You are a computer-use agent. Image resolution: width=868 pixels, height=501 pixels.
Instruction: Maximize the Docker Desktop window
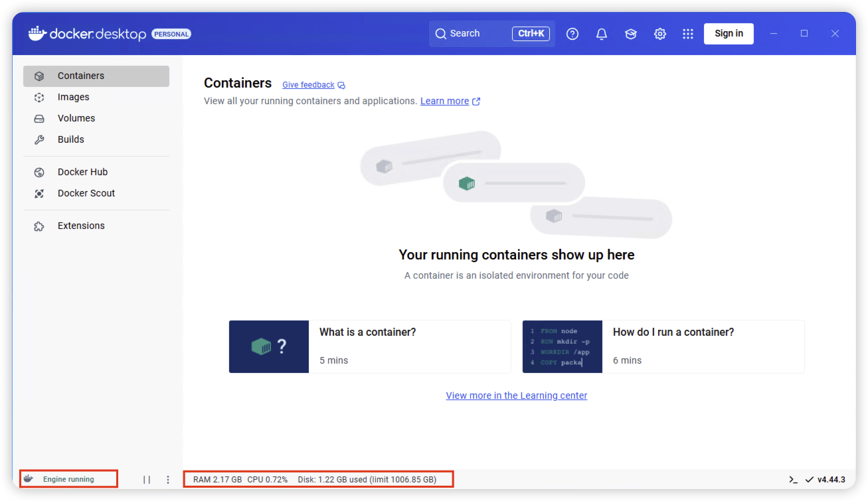click(804, 33)
